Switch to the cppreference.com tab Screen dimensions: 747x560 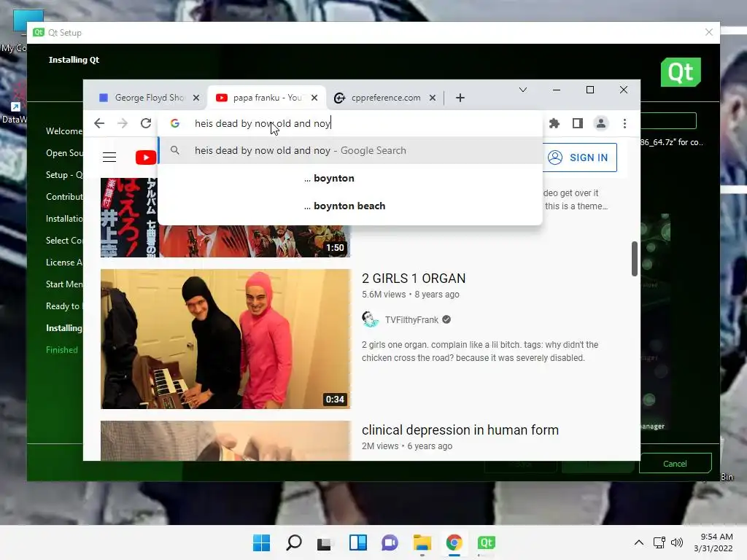pyautogui.click(x=384, y=98)
